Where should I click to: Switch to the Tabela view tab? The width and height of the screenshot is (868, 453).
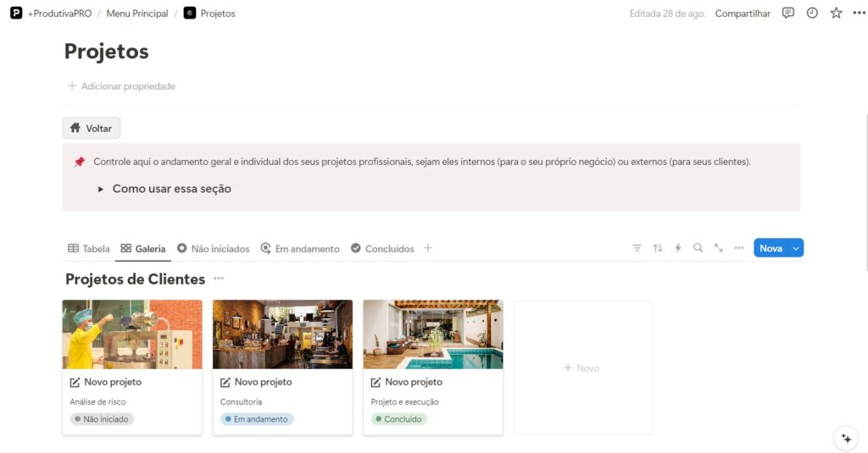pos(89,249)
